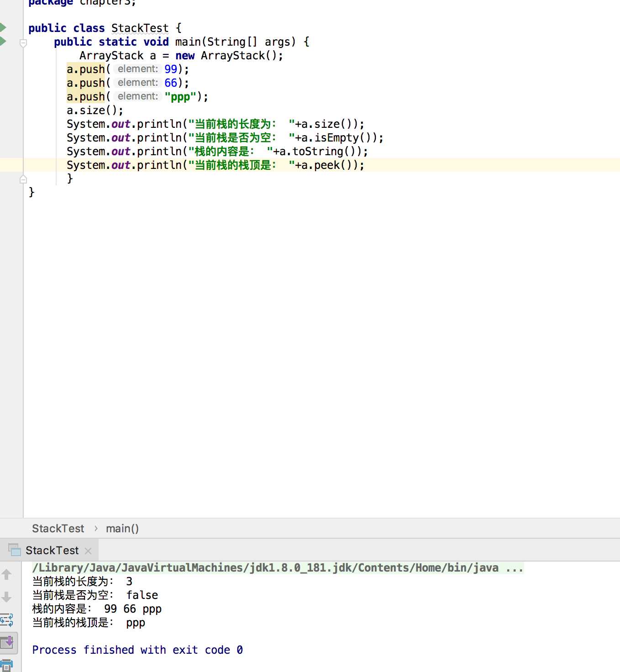Click the element: hint before "ppp"
The width and height of the screenshot is (620, 672).
pyautogui.click(x=137, y=96)
